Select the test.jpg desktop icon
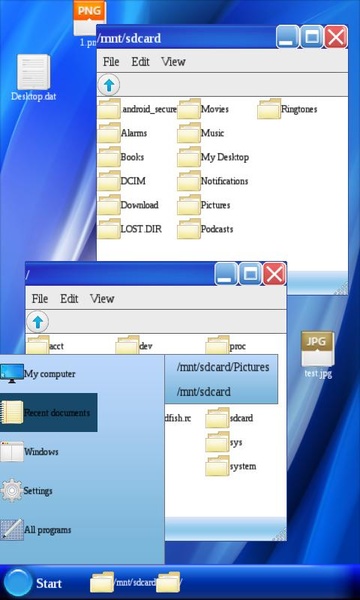This screenshot has width=360, height=600. tap(318, 355)
